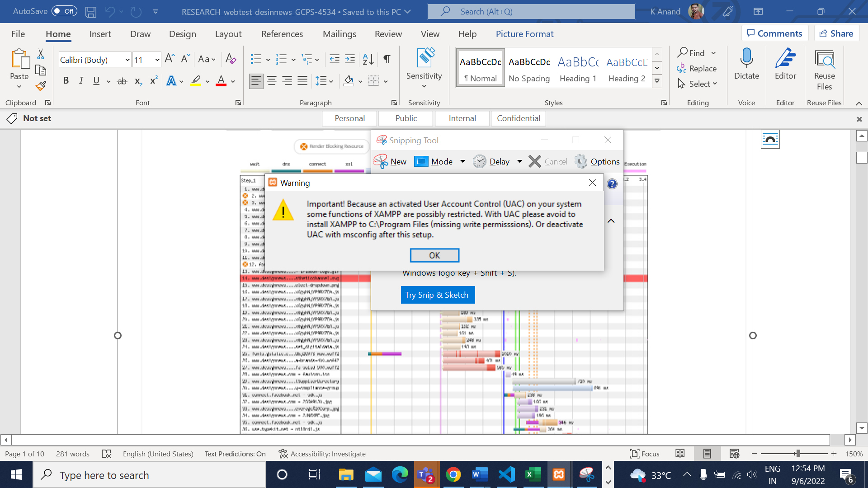Click the Try Snip & Sketch button

point(438,295)
